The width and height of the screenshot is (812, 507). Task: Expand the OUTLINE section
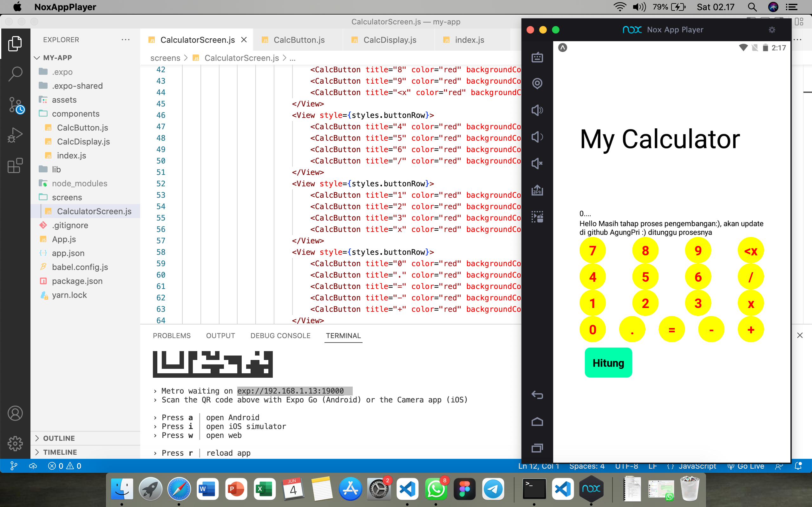(x=59, y=438)
